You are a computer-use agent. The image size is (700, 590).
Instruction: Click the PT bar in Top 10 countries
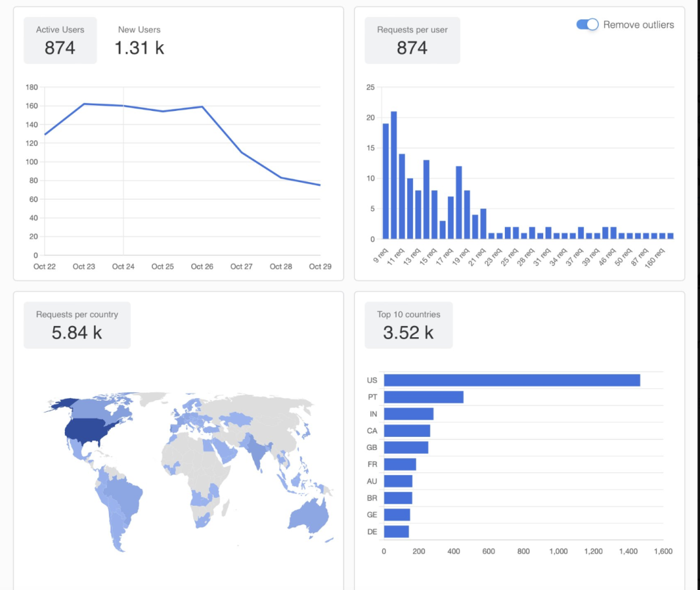pyautogui.click(x=424, y=397)
